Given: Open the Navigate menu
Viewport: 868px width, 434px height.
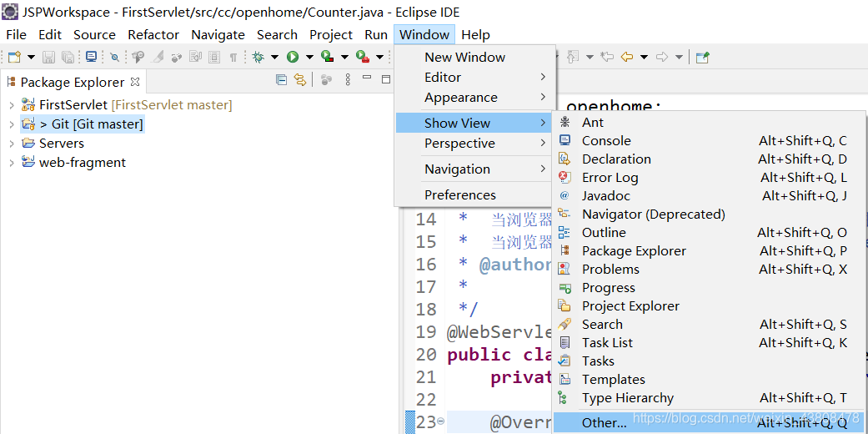Looking at the screenshot, I should tap(218, 34).
